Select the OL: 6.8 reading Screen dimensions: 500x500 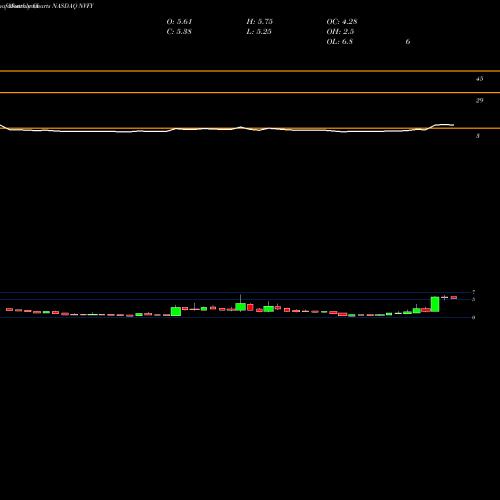click(x=340, y=42)
